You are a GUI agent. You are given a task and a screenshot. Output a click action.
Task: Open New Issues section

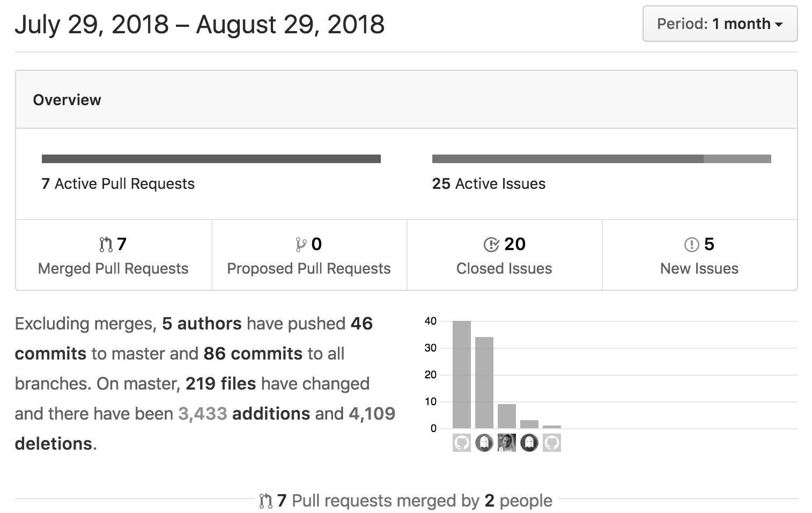tap(700, 255)
